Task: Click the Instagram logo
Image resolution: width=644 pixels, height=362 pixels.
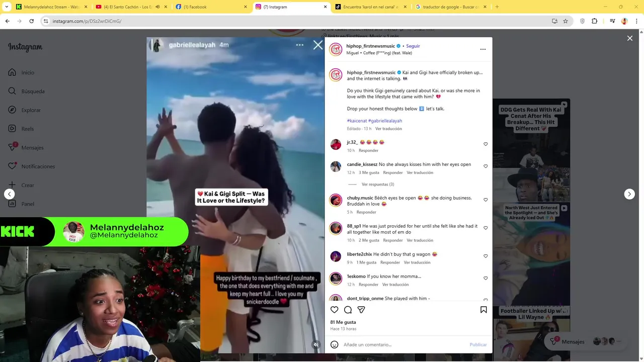Action: tap(25, 47)
